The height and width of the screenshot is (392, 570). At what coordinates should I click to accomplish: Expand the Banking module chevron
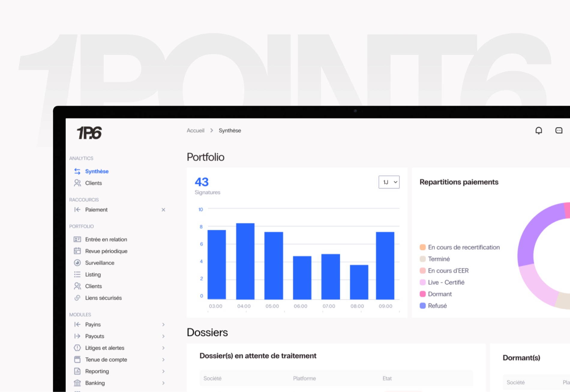coord(163,383)
